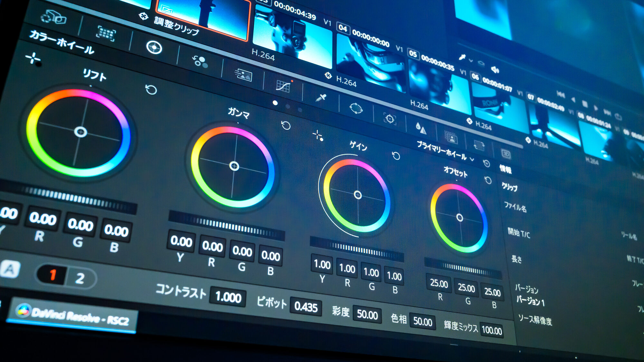Toggle the auto balance A button
This screenshot has width=644, height=362.
10,269
